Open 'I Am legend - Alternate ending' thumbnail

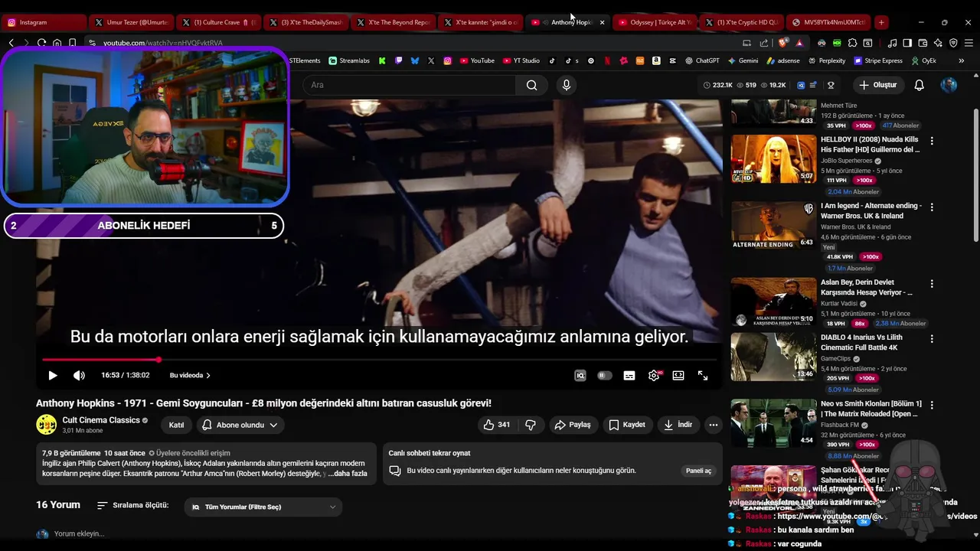pyautogui.click(x=773, y=225)
